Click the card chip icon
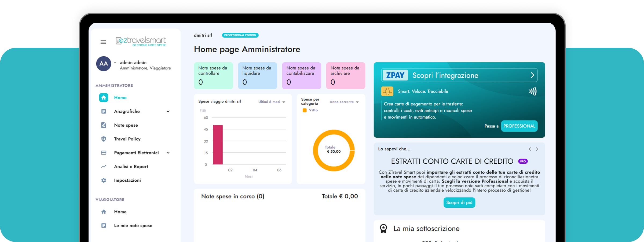 click(x=387, y=91)
